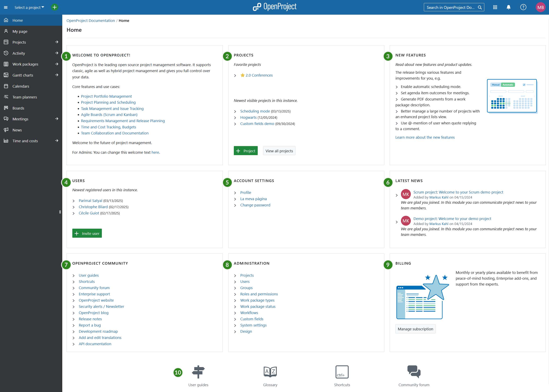Viewport: 549px width, 392px height.
Task: Open System settings link
Action: [253, 325]
